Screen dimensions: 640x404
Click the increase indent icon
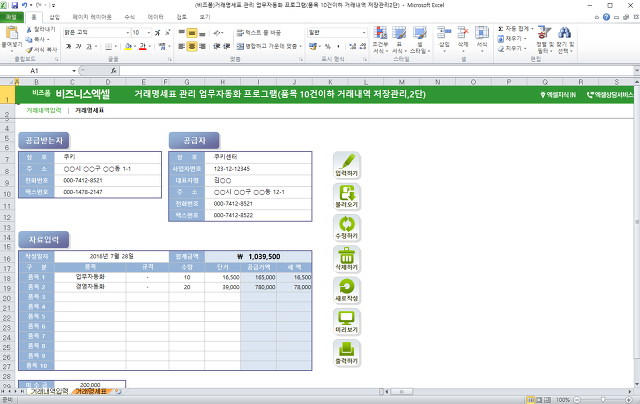(x=227, y=46)
